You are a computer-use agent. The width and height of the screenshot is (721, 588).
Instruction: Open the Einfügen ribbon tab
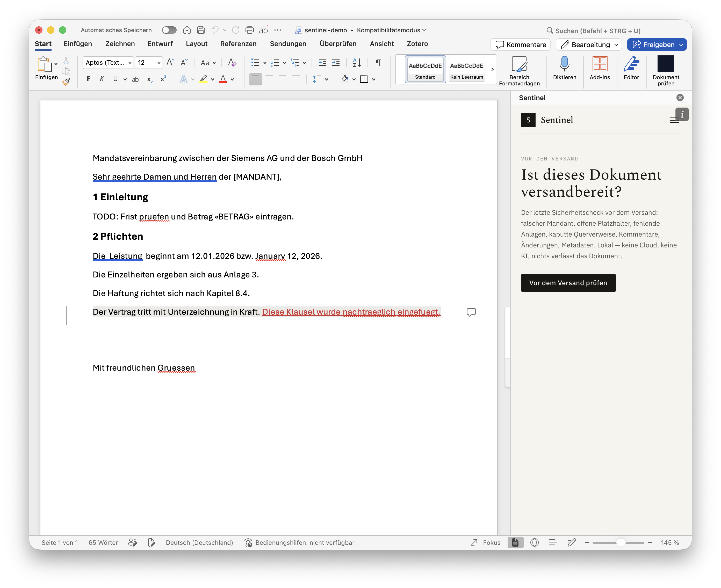pos(78,44)
